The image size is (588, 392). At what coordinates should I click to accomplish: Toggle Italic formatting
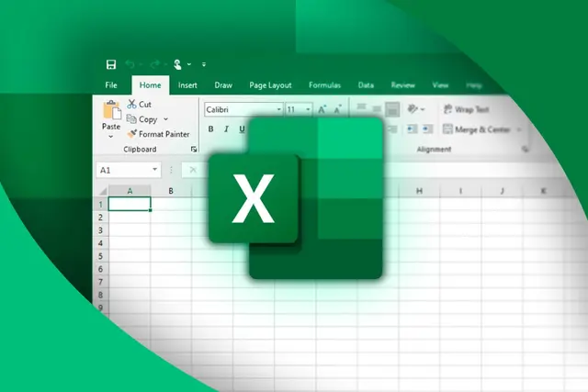(226, 129)
